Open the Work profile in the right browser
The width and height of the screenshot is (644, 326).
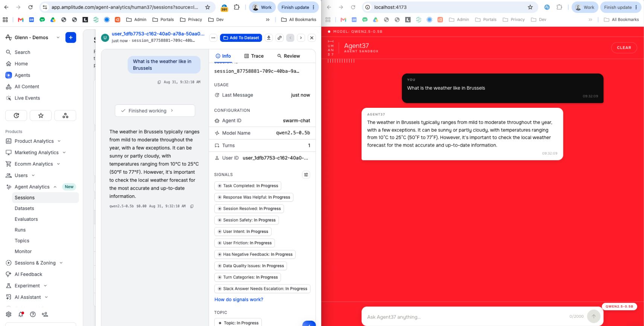point(584,7)
